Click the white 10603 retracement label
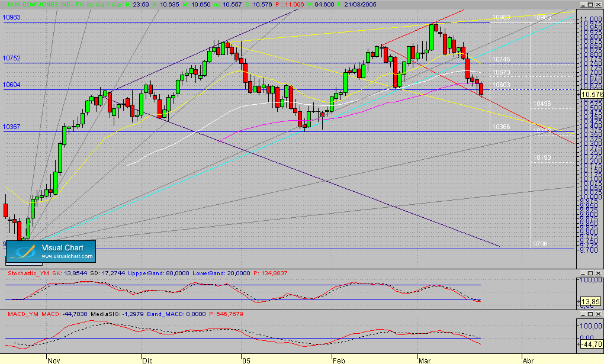This screenshot has height=364, width=604. (501, 85)
